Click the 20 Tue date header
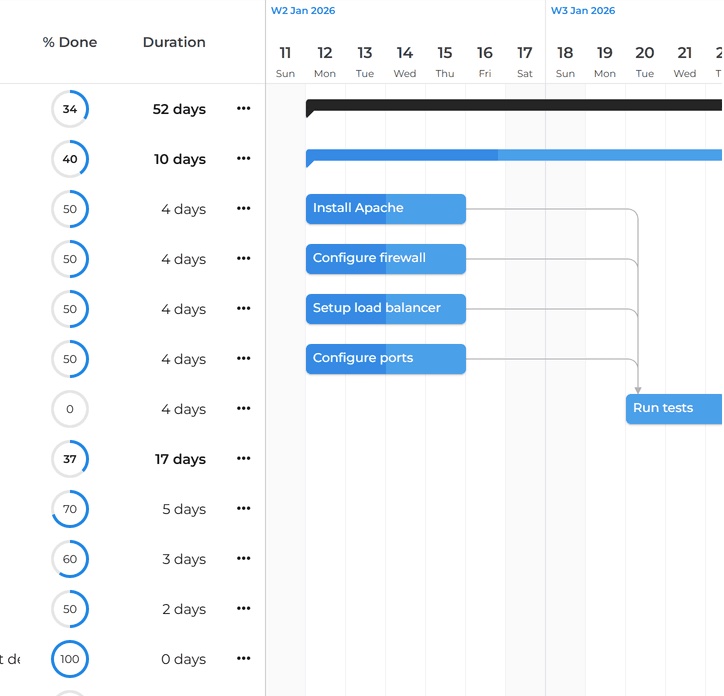This screenshot has width=724, height=696. [x=645, y=61]
